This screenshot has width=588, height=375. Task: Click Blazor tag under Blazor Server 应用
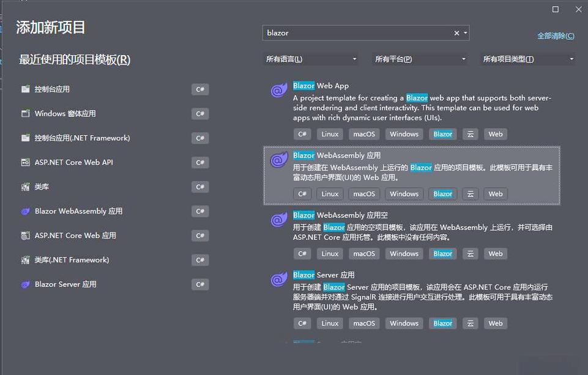(x=443, y=323)
